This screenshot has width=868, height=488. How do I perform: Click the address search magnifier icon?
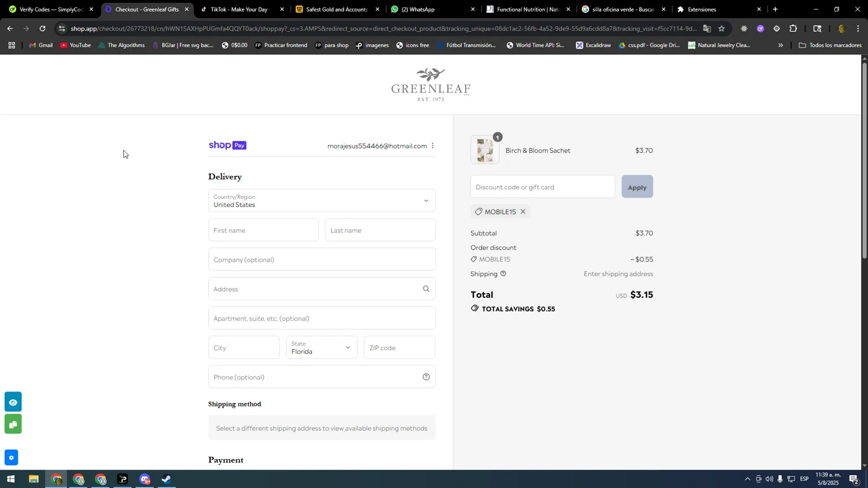(426, 289)
